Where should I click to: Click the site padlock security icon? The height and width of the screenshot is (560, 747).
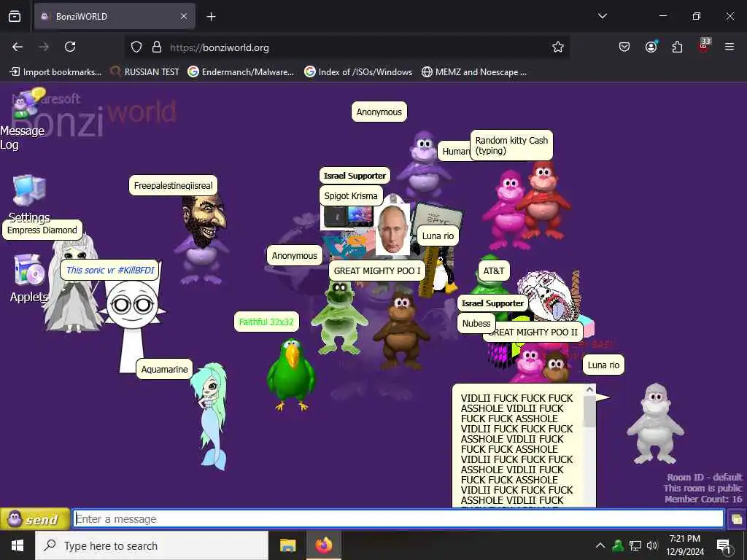click(x=157, y=47)
